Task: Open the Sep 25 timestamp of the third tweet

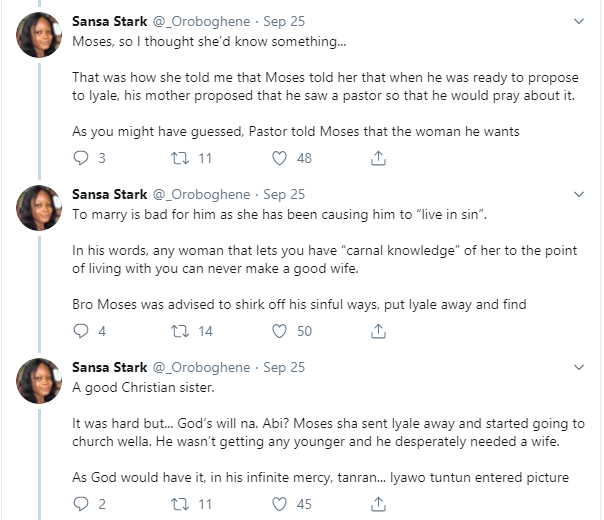Action: pos(284,367)
